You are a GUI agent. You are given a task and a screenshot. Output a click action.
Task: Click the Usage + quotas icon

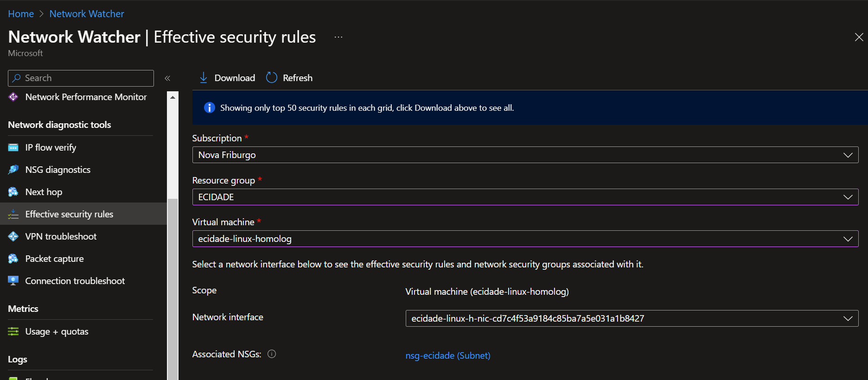click(13, 331)
